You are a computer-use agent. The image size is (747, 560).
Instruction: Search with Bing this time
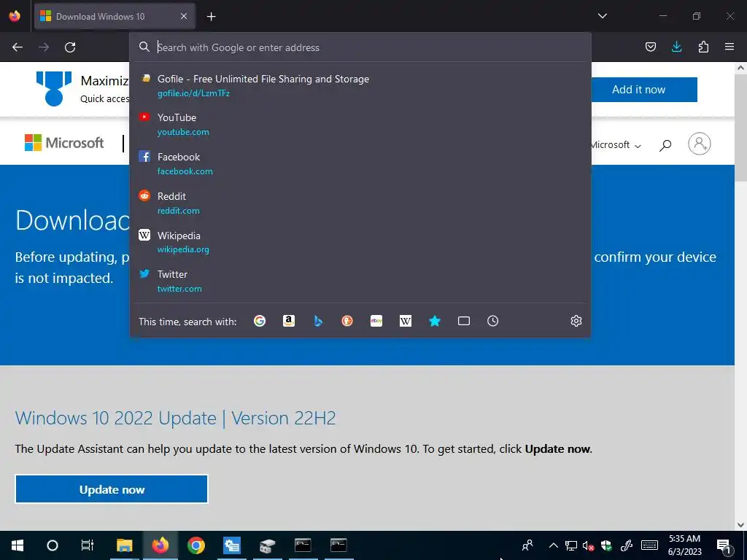(x=318, y=321)
